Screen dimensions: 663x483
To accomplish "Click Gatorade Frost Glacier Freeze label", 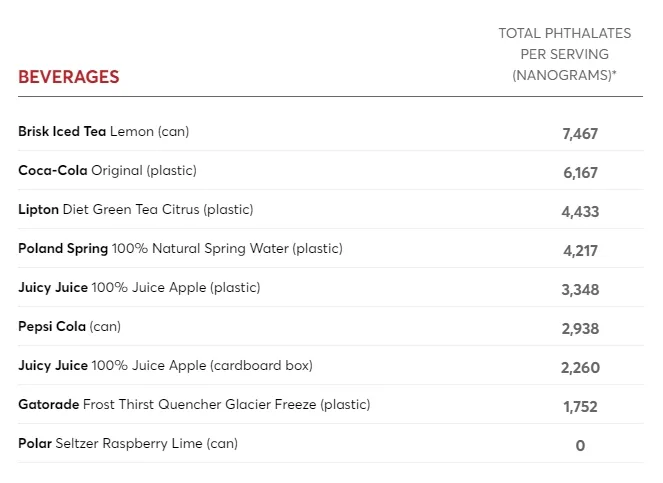I will click(x=194, y=404).
